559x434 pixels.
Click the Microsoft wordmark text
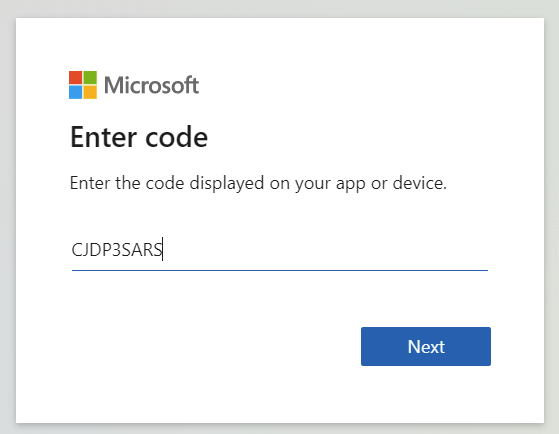pyautogui.click(x=152, y=85)
